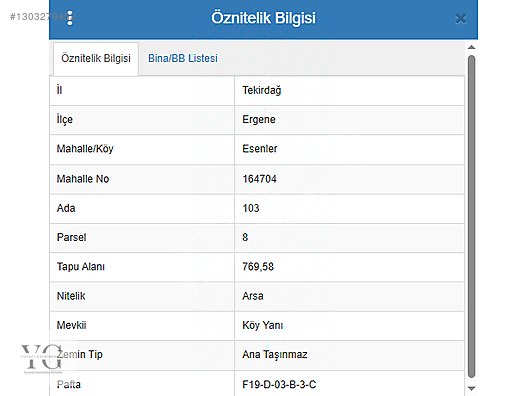Open the three-dot options menu

click(x=70, y=18)
